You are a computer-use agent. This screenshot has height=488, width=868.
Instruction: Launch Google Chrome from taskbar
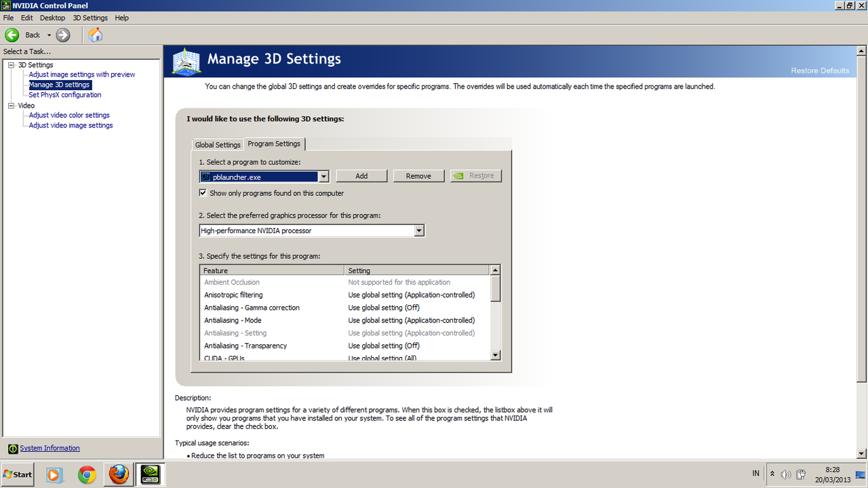coord(87,474)
